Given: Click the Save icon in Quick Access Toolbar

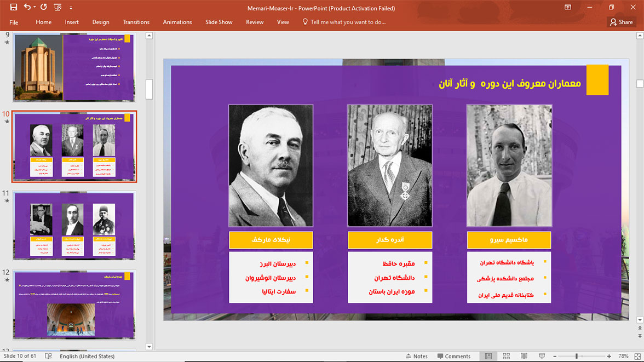Looking at the screenshot, I should tap(14, 8).
